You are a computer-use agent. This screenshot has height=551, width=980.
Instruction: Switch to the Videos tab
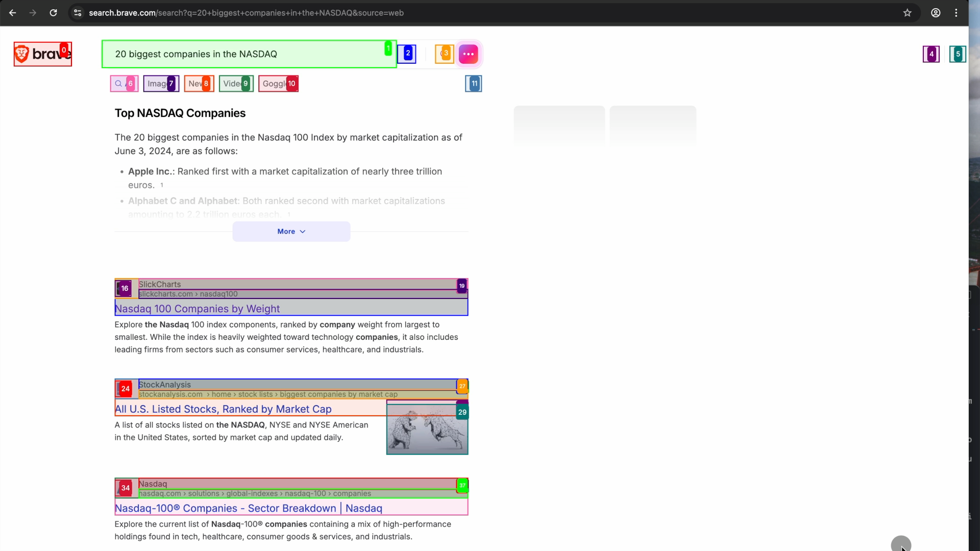coord(236,84)
